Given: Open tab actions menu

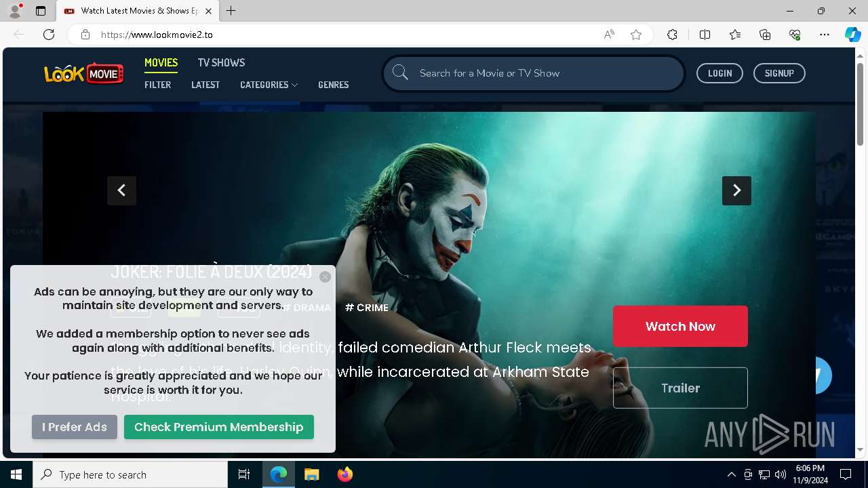Looking at the screenshot, I should click(x=41, y=11).
